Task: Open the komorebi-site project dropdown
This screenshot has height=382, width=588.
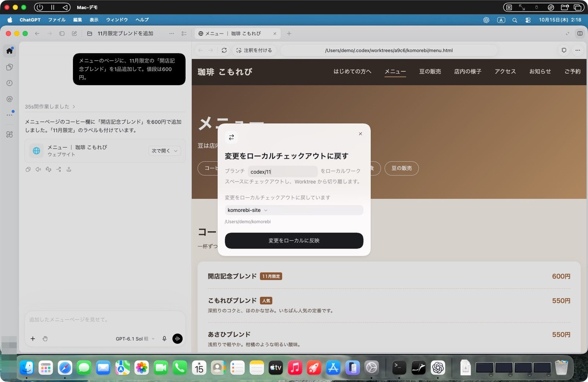Action: coord(294,210)
